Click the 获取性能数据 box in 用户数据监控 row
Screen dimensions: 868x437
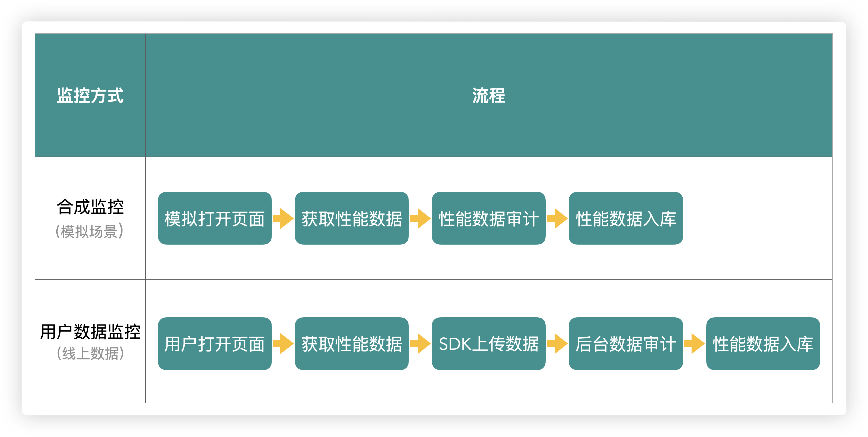(x=352, y=344)
